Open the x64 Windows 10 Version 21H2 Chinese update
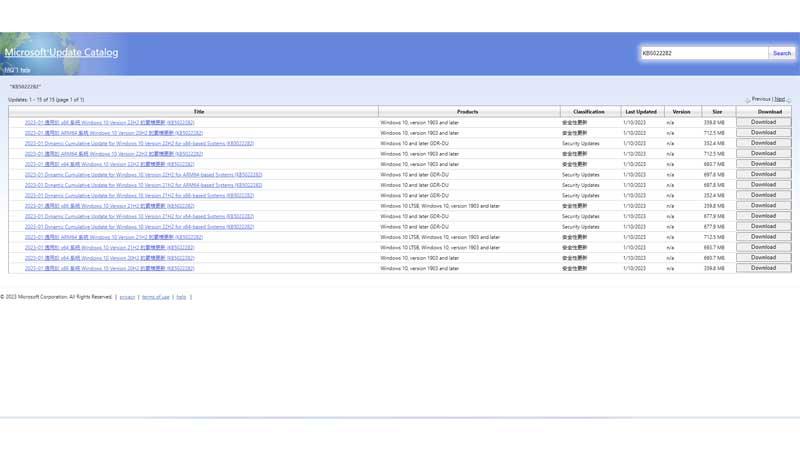This screenshot has width=800, height=450. [x=109, y=247]
